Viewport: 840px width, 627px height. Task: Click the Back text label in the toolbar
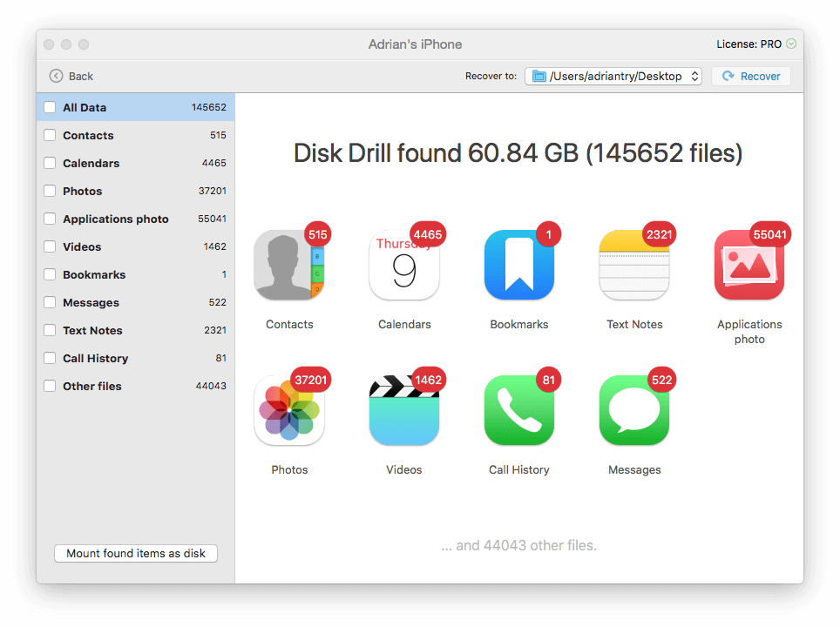(x=81, y=76)
